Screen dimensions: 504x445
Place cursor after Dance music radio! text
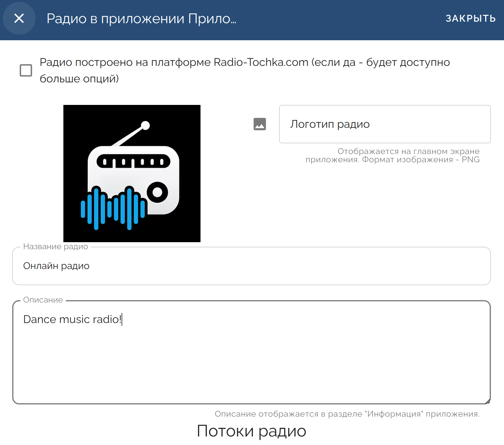[122, 319]
